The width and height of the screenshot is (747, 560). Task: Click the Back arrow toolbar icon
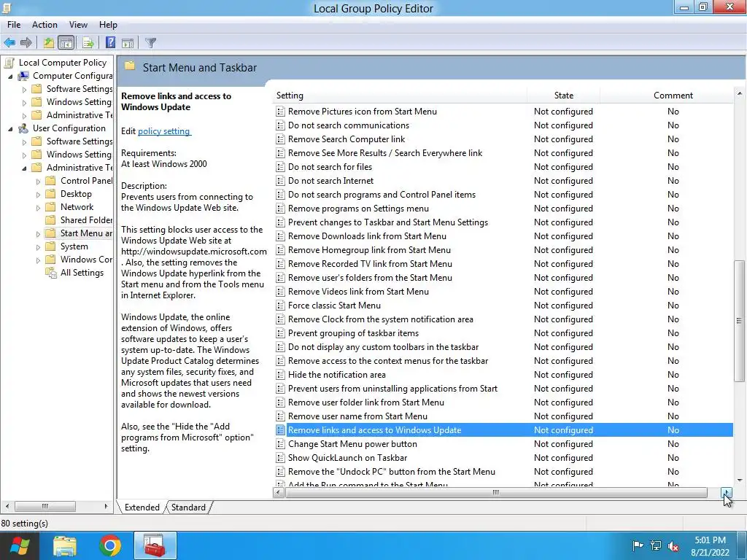(x=9, y=43)
